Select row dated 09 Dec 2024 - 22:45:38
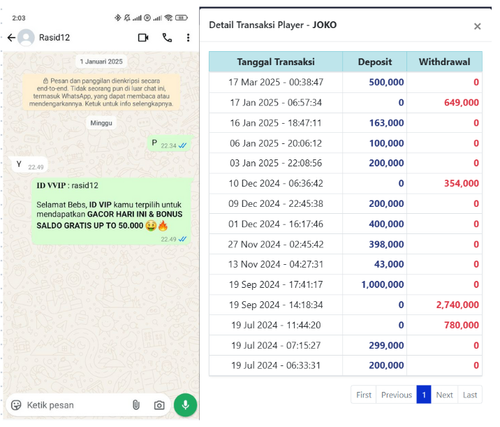 point(346,204)
